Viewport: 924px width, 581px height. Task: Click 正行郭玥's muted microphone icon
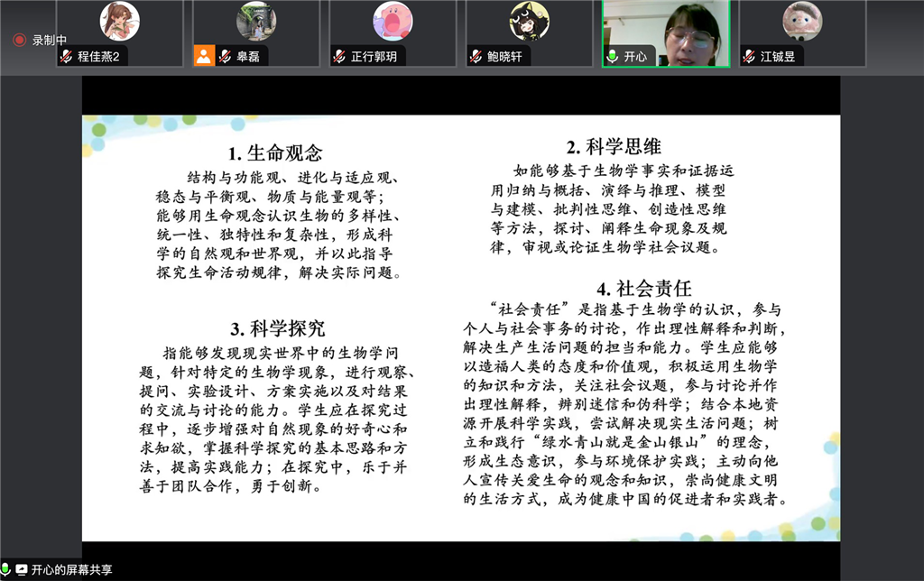click(x=339, y=56)
